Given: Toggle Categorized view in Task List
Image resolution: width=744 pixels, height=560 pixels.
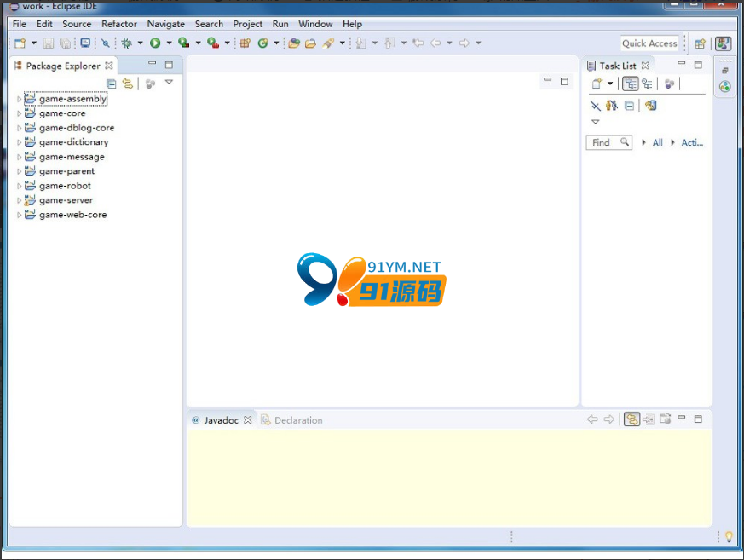Looking at the screenshot, I should pyautogui.click(x=630, y=84).
